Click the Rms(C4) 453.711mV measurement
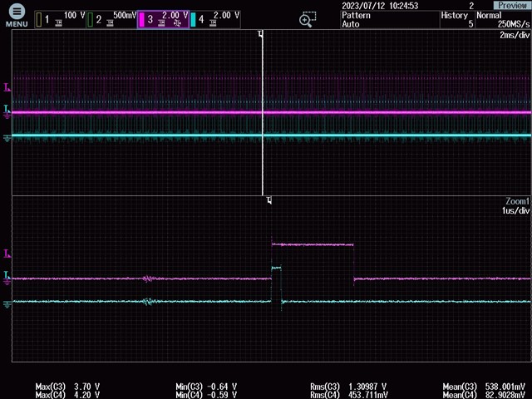 coord(348,395)
